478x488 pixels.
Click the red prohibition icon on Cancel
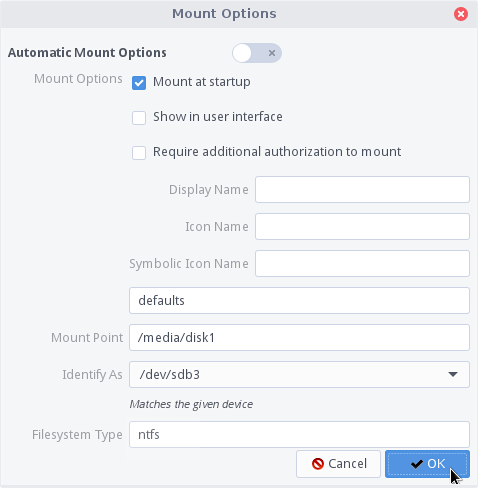(318, 464)
